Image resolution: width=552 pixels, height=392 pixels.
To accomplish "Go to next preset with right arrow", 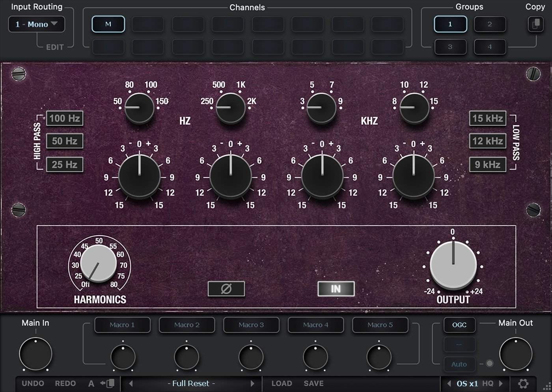I will (252, 383).
